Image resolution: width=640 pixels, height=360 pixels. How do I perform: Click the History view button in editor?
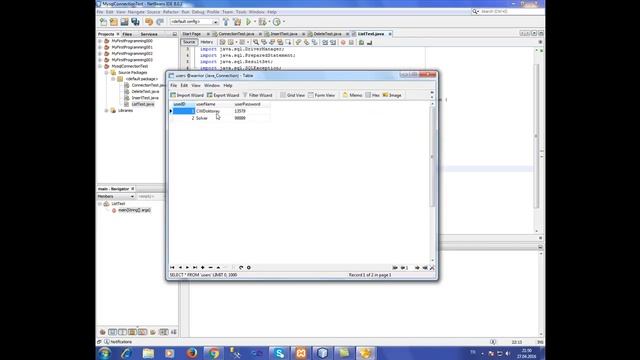coord(207,42)
